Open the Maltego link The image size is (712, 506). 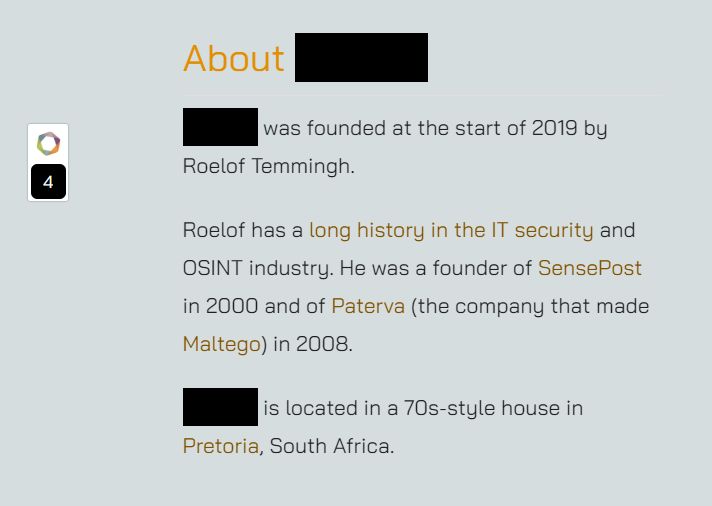point(222,344)
